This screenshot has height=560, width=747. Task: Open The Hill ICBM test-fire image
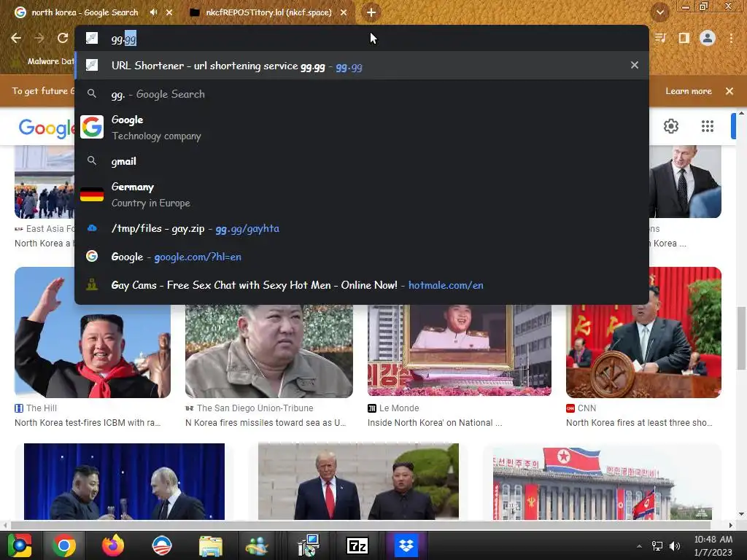coord(93,332)
